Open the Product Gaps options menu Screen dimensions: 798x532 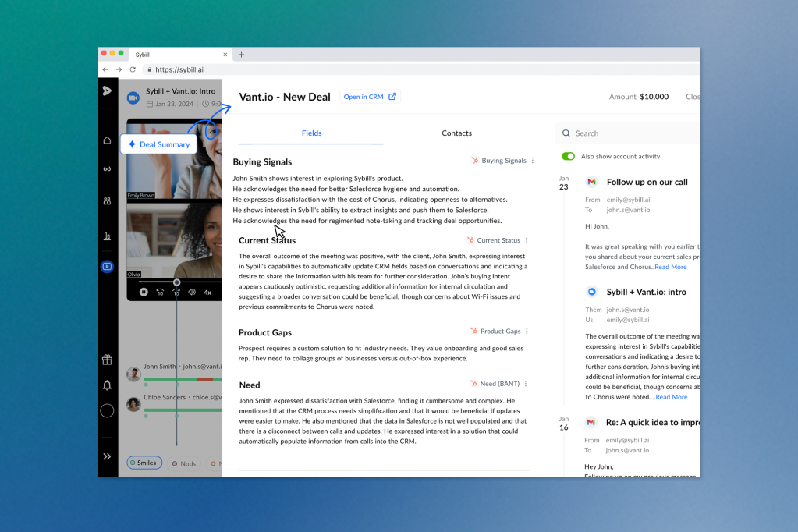(x=527, y=331)
